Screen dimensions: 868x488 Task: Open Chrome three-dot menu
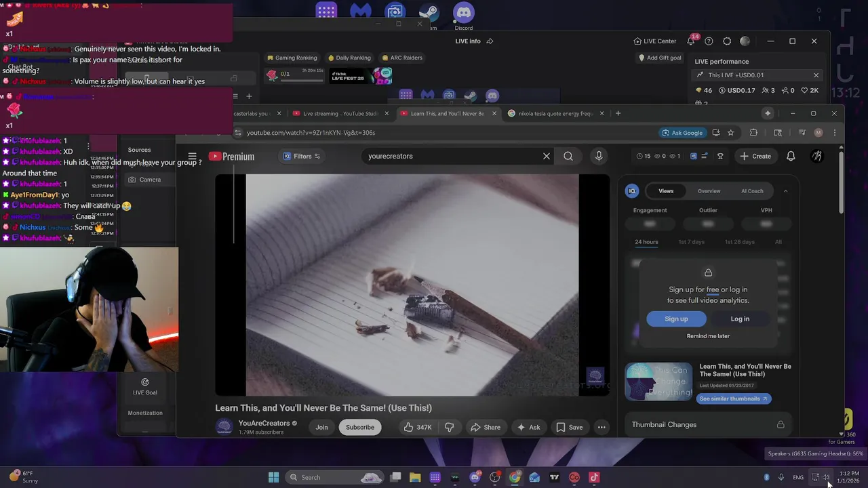835,133
